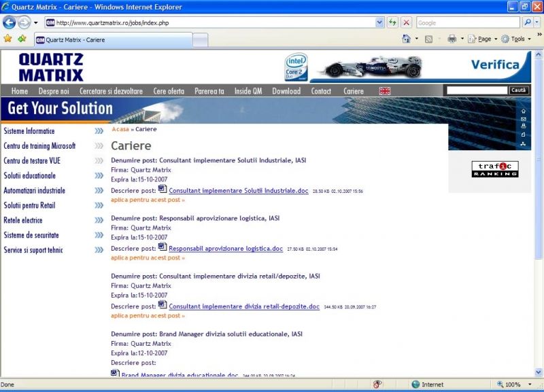
Task: Open Responsabil aprovizionare logistica.doc link
Action: pyautogui.click(x=225, y=249)
